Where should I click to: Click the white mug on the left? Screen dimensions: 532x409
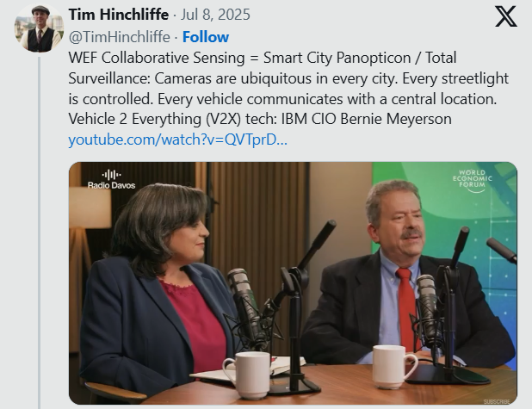coord(248,375)
